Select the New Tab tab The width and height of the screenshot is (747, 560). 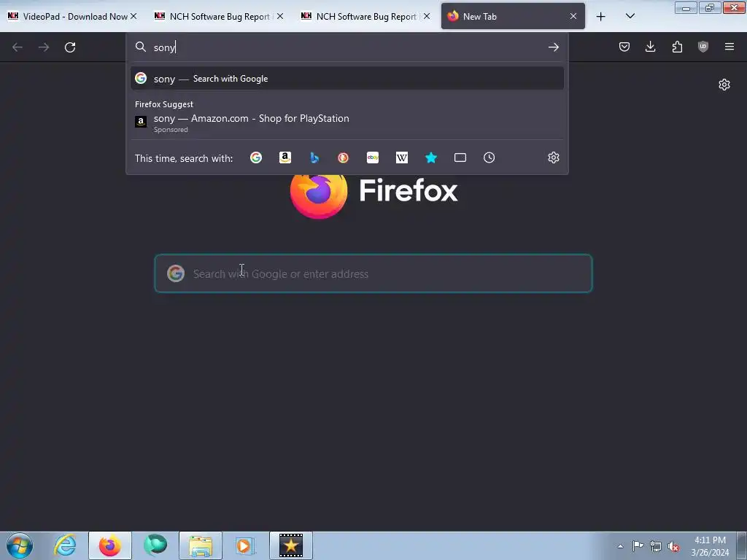[x=513, y=16]
